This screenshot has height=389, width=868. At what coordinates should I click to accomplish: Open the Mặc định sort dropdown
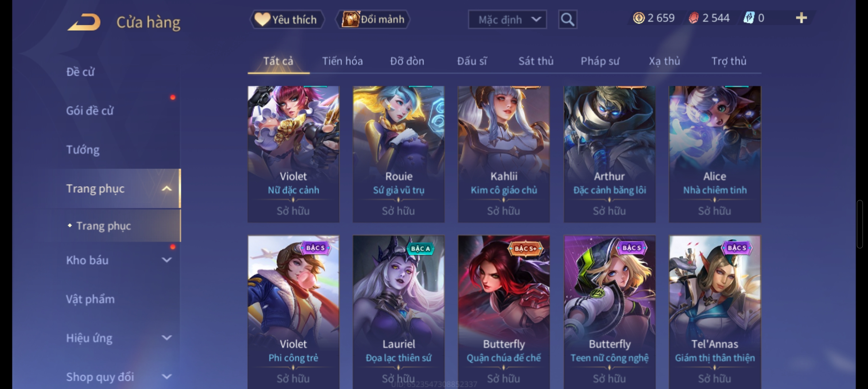[507, 19]
